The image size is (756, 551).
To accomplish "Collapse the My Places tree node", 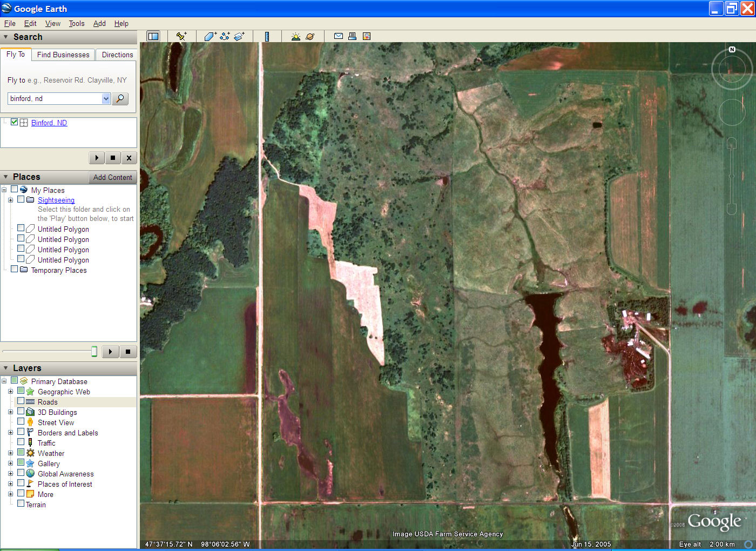I will pyautogui.click(x=4, y=190).
